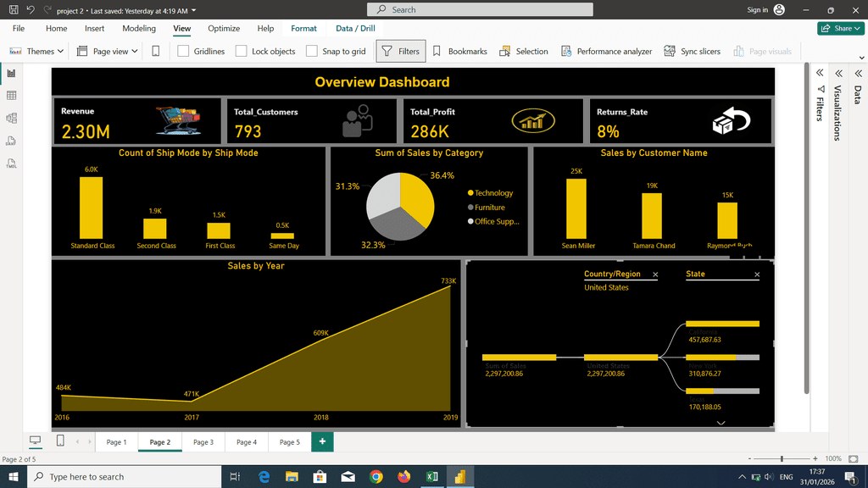Open the Themes dropdown
The width and height of the screenshot is (868, 488).
[x=36, y=51]
